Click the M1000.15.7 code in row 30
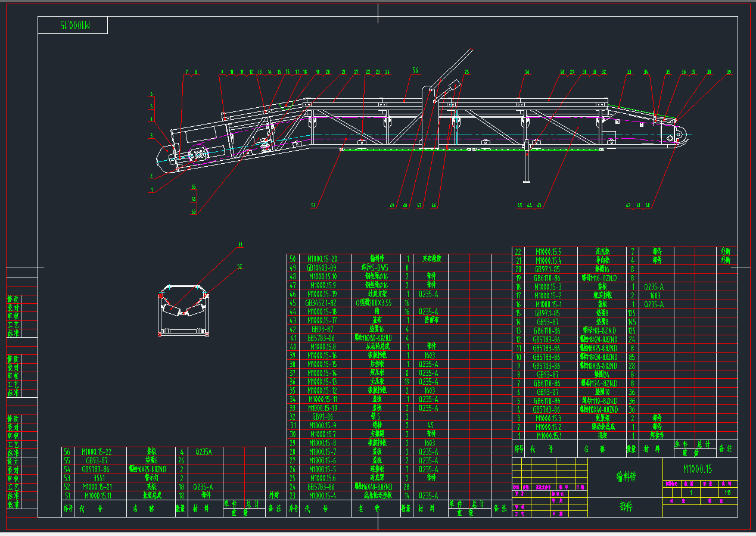Image resolution: width=756 pixels, height=536 pixels. [322, 434]
